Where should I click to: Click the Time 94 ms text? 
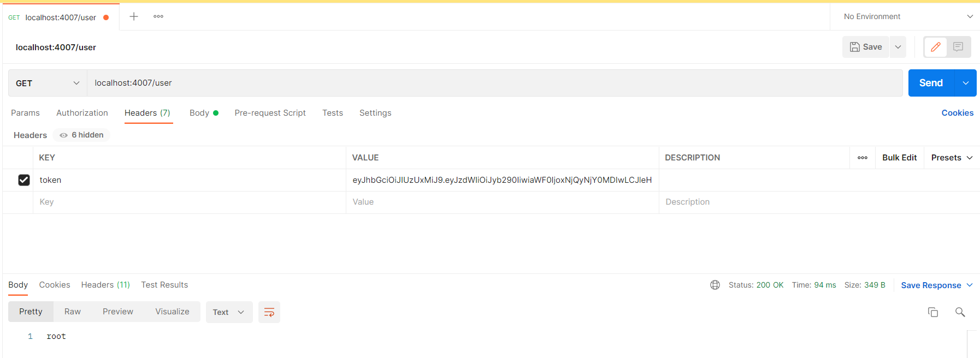[x=814, y=285]
